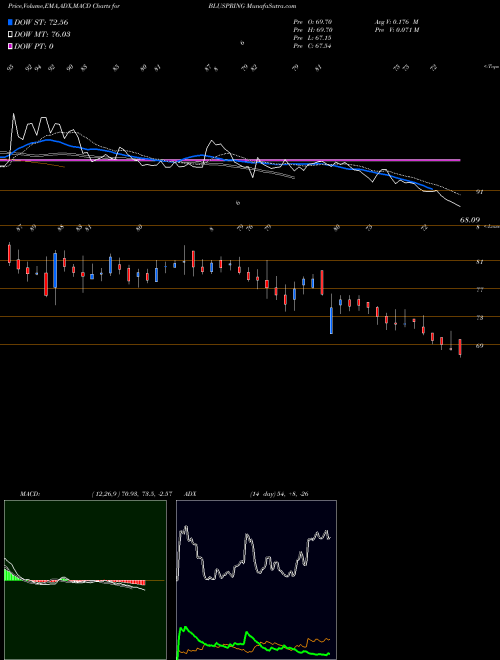Click the last red candlestick near 69
500x660 pixels.
coord(460,347)
